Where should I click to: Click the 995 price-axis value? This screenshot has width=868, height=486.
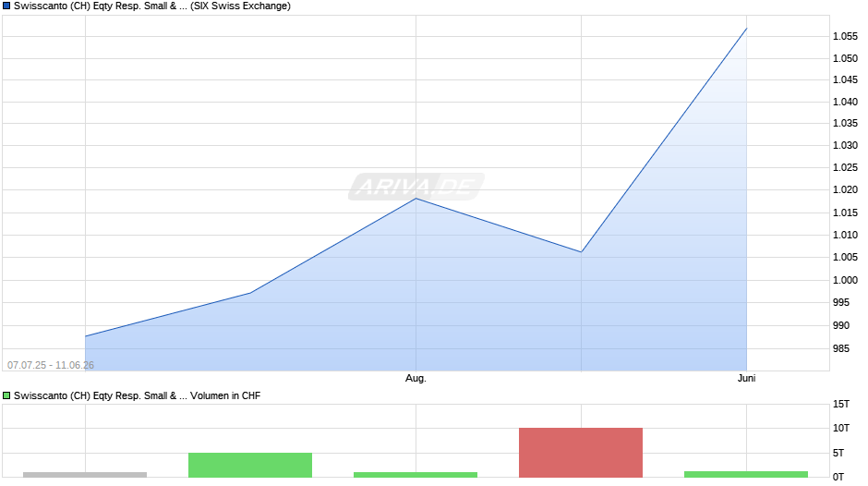point(841,302)
